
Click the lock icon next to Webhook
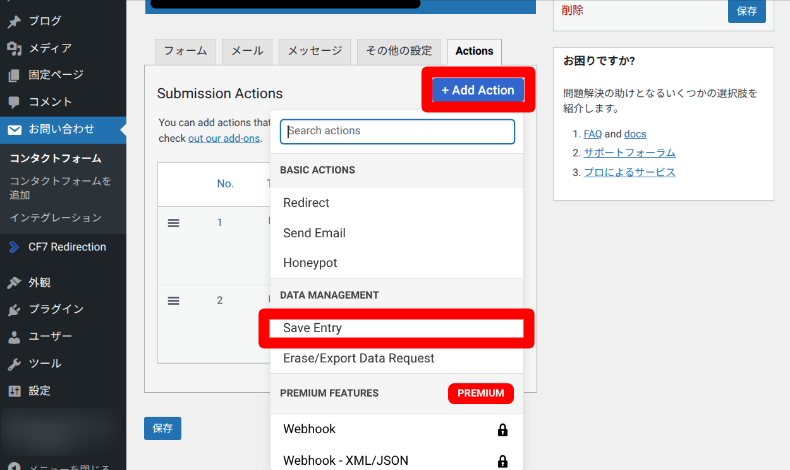point(502,430)
